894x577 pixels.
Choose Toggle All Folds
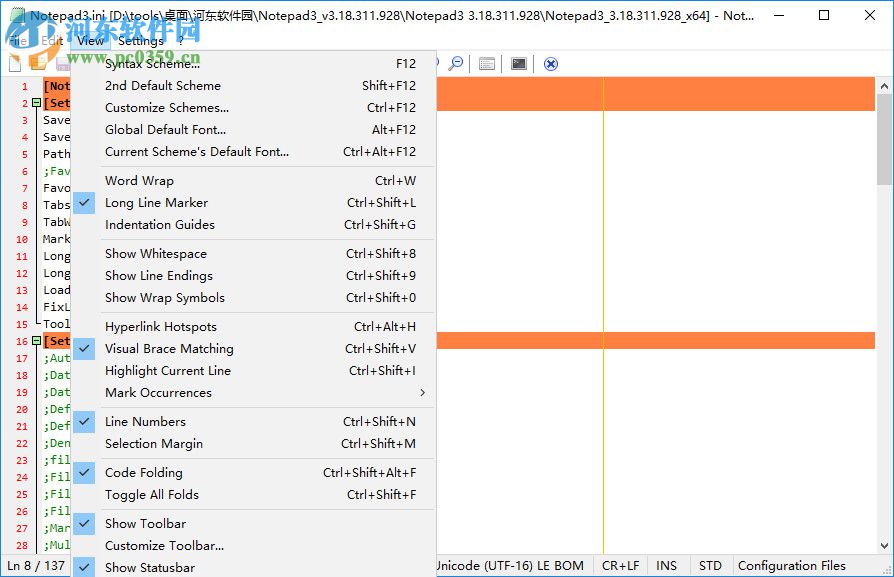[254, 494]
